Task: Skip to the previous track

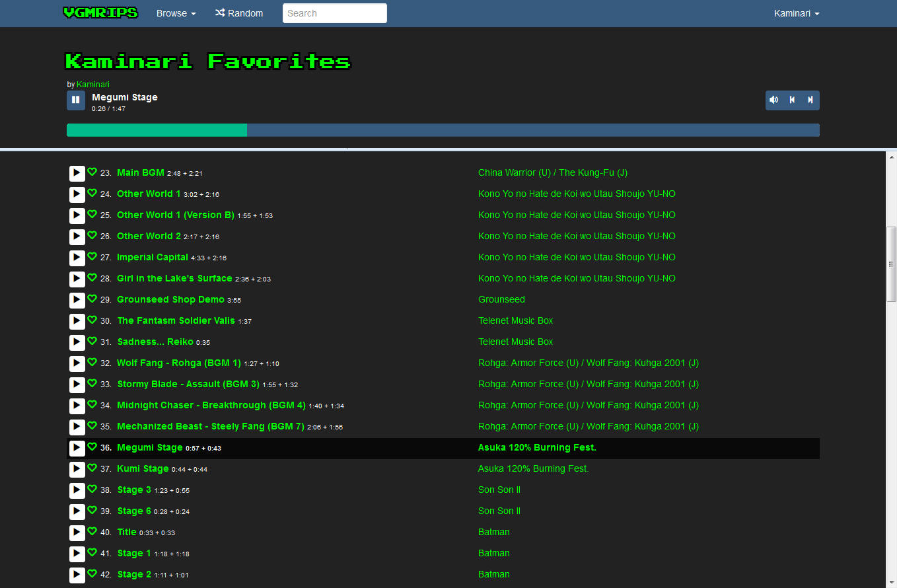Action: tap(792, 100)
